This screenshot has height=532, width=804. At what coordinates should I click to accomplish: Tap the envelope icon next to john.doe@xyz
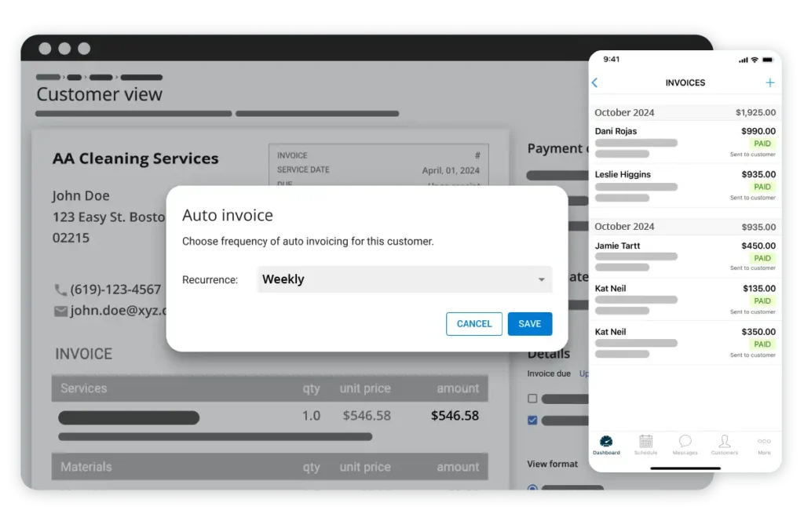tap(61, 311)
